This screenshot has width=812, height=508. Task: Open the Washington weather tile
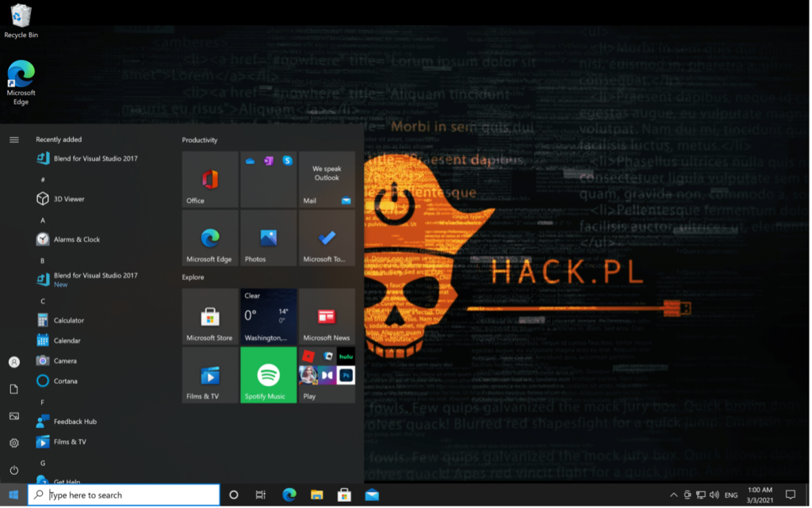(x=268, y=316)
